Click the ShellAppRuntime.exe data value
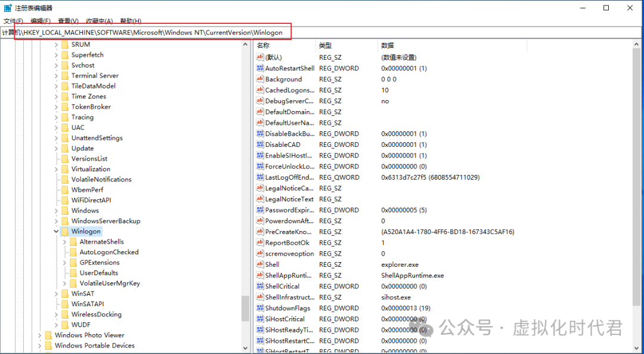Image resolution: width=644 pixels, height=354 pixels. tap(413, 275)
